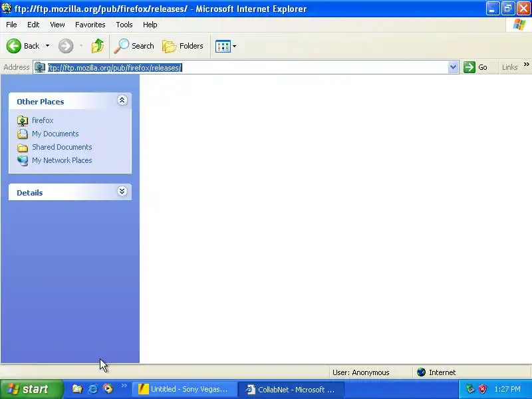
Task: Switch to Untitled - Sony Vegas taskbar button
Action: point(186,389)
